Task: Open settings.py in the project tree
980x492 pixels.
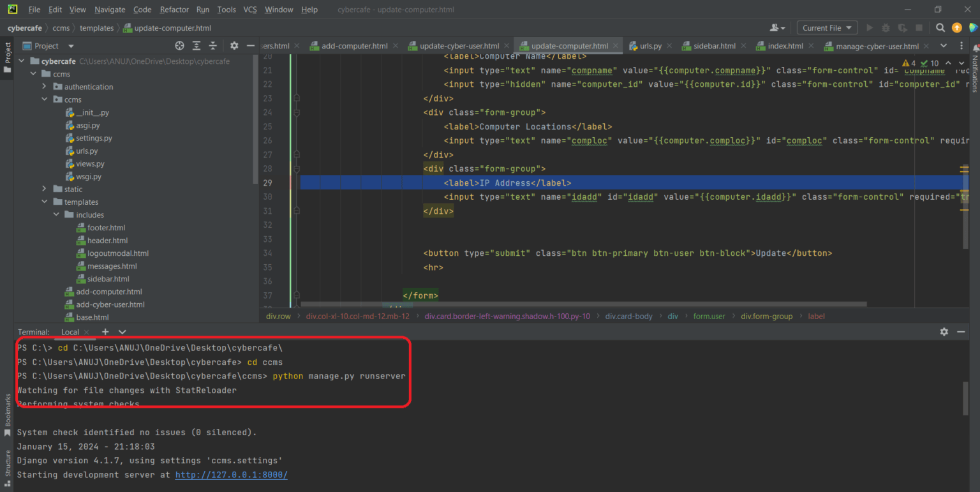Action: 94,138
